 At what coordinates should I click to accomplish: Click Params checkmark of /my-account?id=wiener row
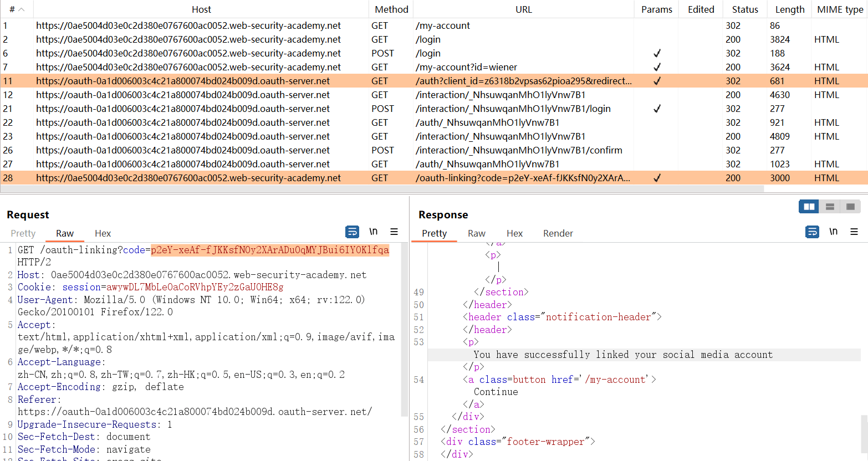(656, 67)
